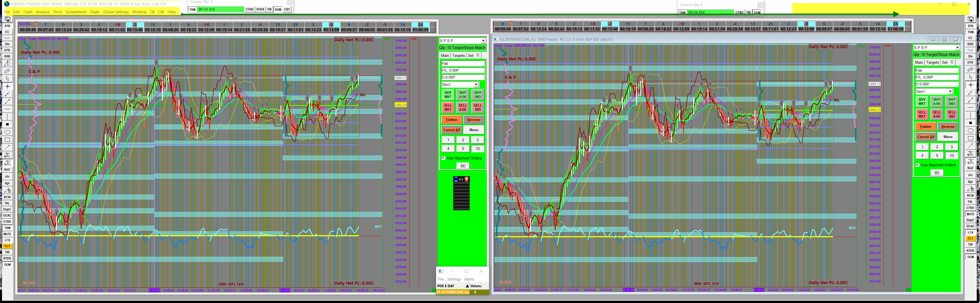Toggle Use Attached Orders in left trade window

coord(443,158)
